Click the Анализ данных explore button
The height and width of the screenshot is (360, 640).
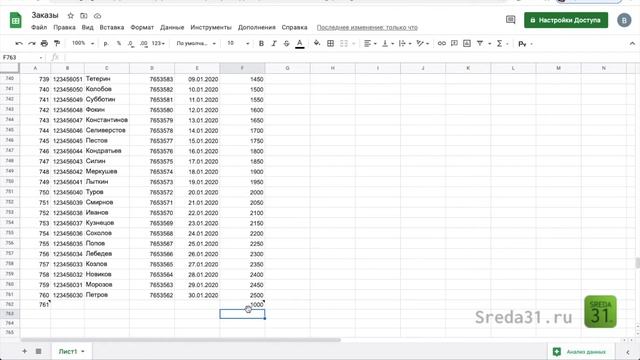pyautogui.click(x=580, y=351)
